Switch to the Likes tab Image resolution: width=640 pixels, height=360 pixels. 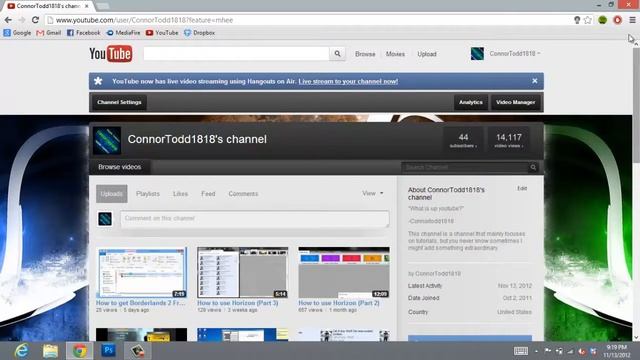[180, 193]
